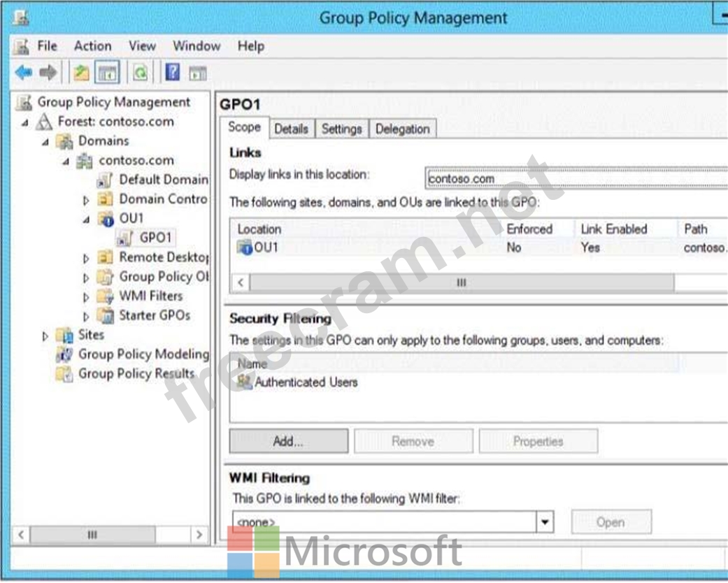Screen dimensions: 728x583
Task: Click the Authenticated Users group icon
Action: coord(244,382)
